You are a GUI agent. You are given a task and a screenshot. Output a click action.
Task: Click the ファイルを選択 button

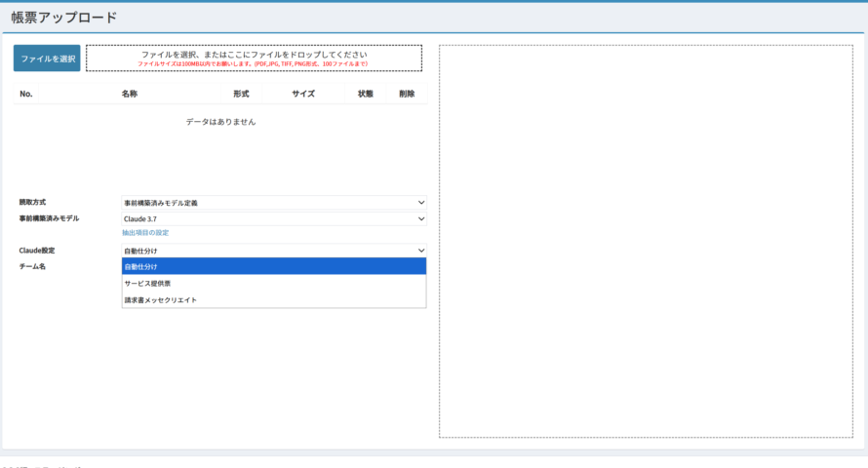47,58
